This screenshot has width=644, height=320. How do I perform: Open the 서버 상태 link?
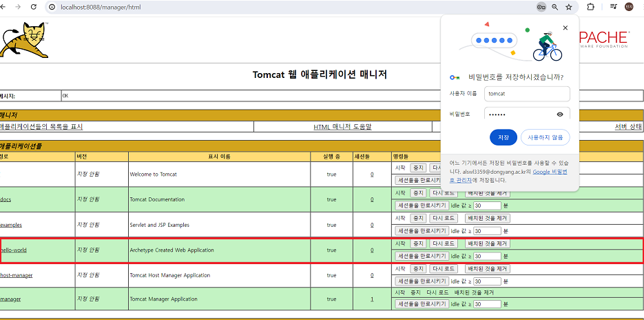pos(628,127)
